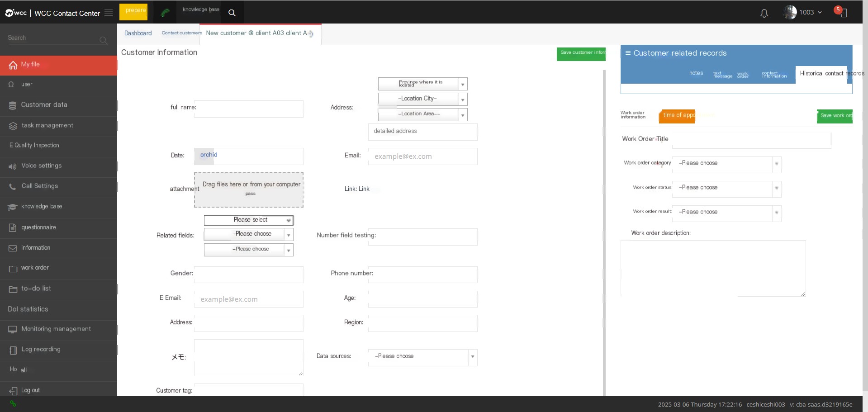
Task: Switch to the Contact customers tab
Action: coord(182,33)
